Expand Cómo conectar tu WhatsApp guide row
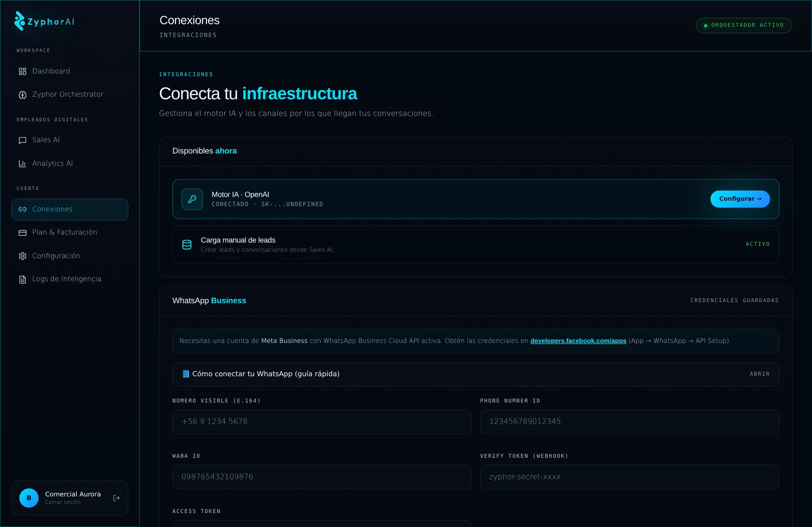 click(476, 374)
